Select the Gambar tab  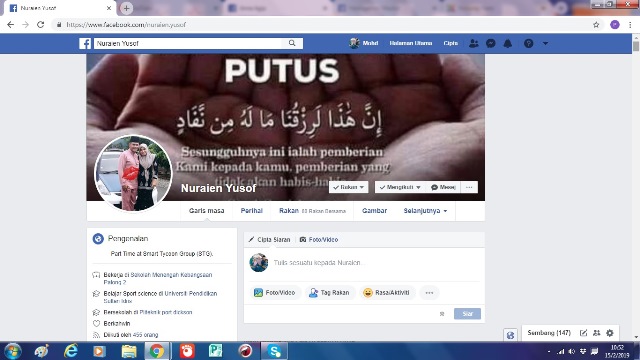click(374, 211)
